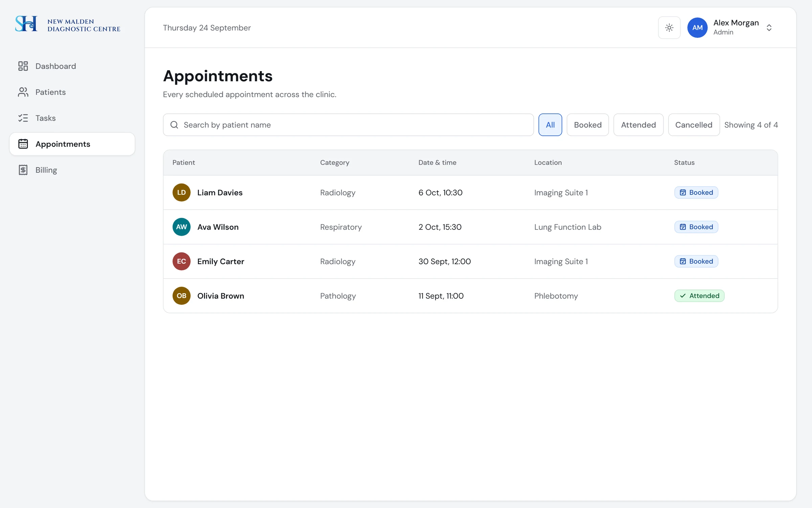Click Emily Carter's EC avatar
The width and height of the screenshot is (812, 508).
point(181,261)
